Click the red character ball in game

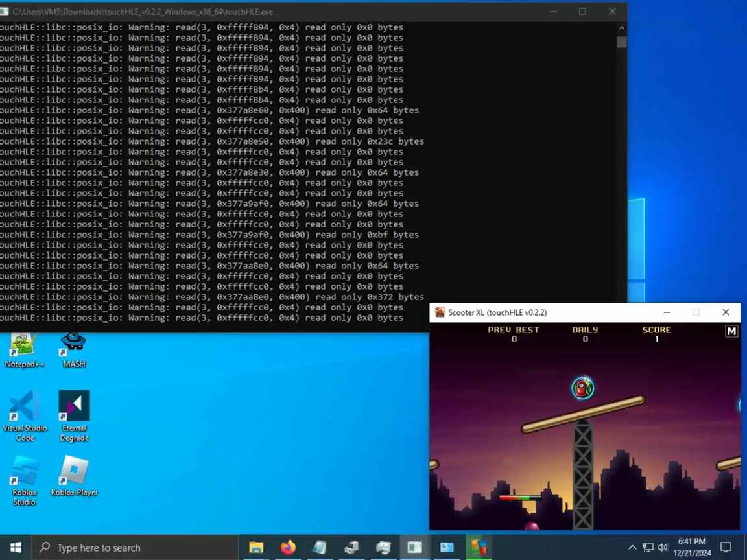583,388
